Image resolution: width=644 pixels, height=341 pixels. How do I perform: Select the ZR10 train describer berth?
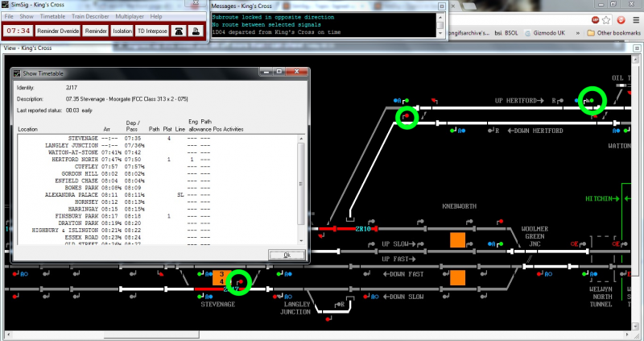click(x=363, y=229)
